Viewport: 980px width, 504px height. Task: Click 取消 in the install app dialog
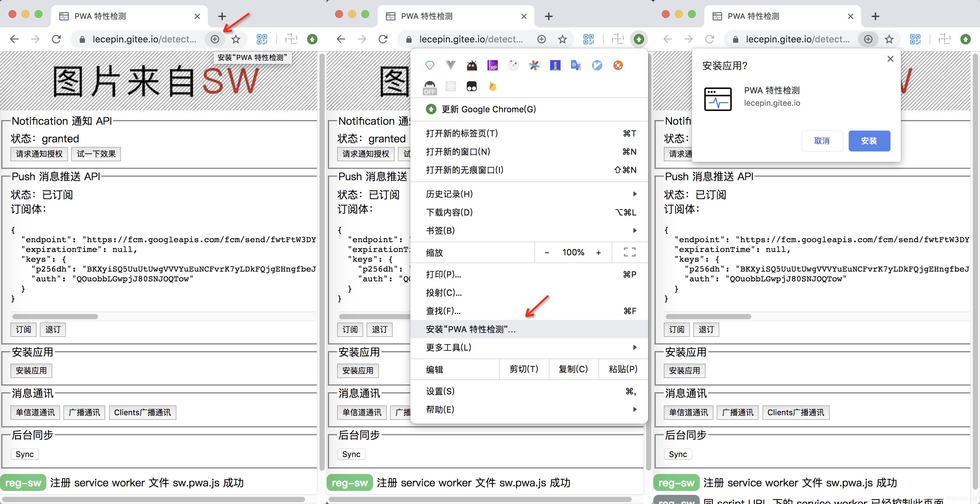click(822, 141)
